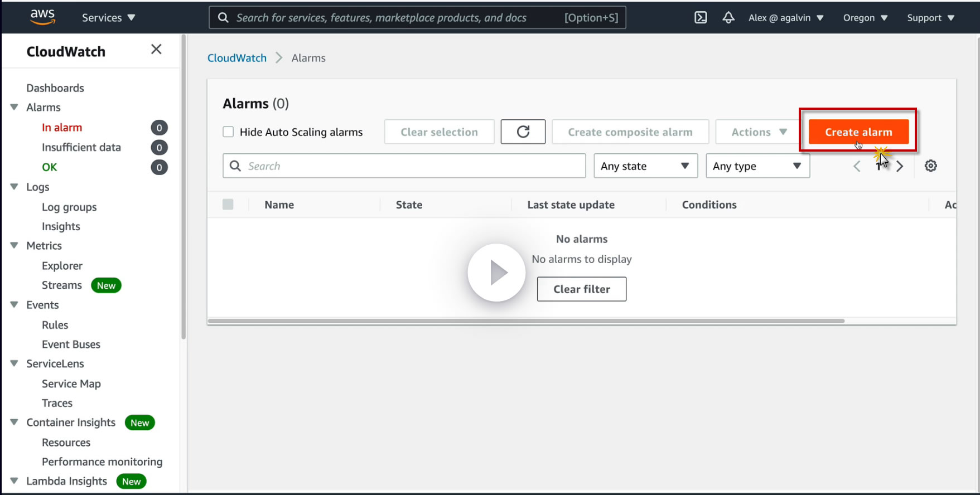The width and height of the screenshot is (980, 495).
Task: Open Log groups in sidebar
Action: (x=69, y=207)
